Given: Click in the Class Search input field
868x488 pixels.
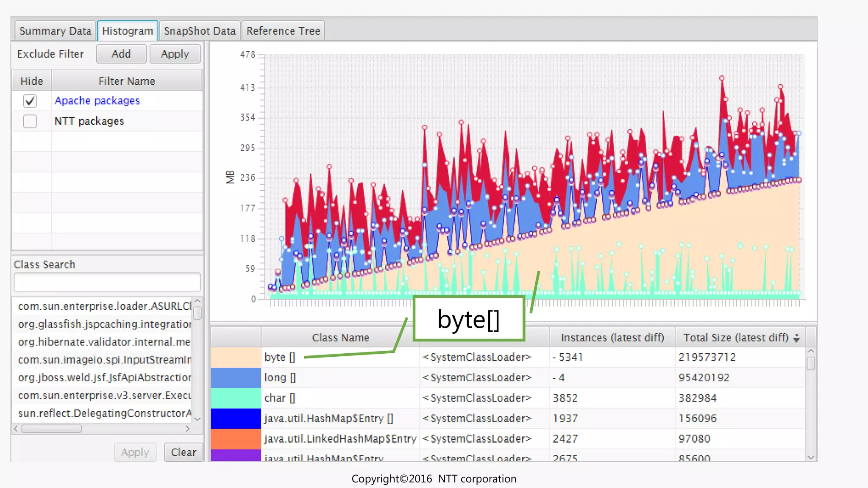Looking at the screenshot, I should point(107,283).
